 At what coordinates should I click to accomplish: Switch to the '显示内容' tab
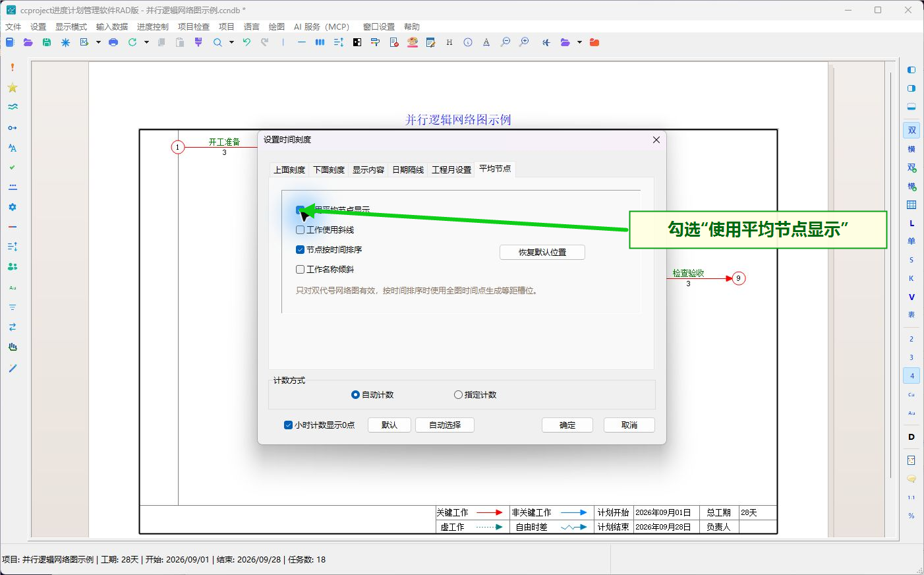(368, 169)
